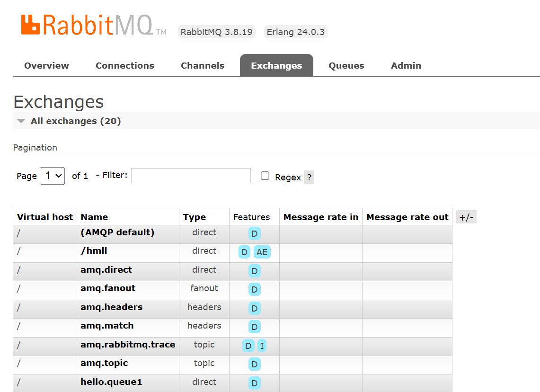Click the D badge for amq.rabbitmq.trace
The width and height of the screenshot is (540, 392).
[248, 346]
